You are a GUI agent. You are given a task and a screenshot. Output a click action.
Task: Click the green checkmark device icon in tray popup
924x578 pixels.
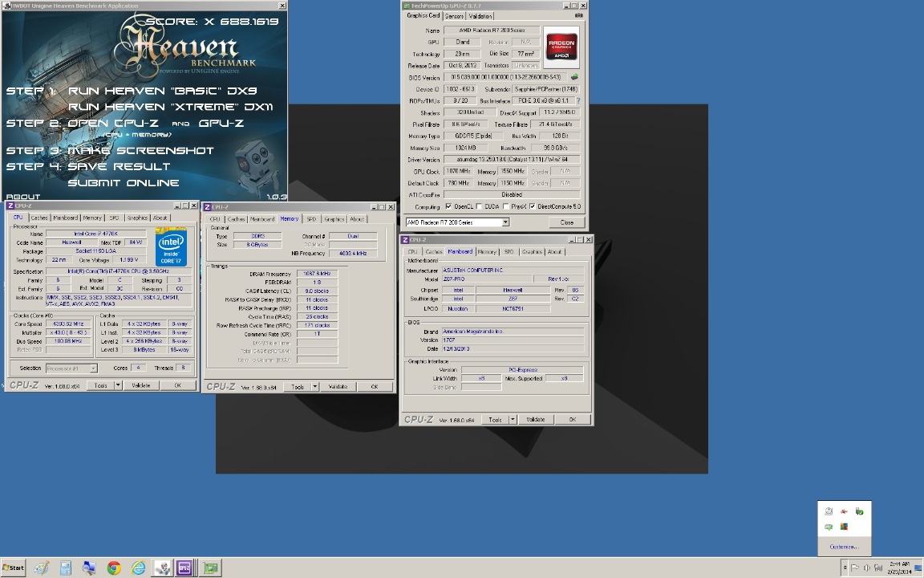pyautogui.click(x=859, y=511)
